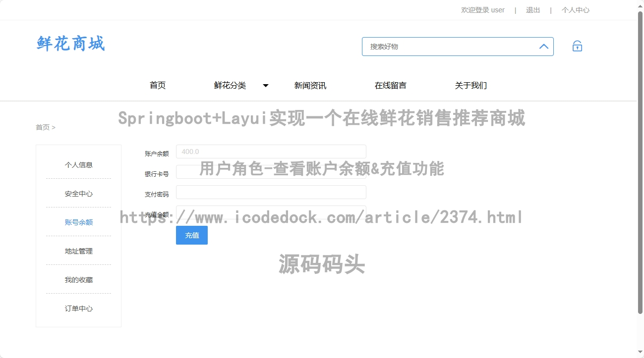Image resolution: width=644 pixels, height=358 pixels.
Task: Open 鲜花分类 menu item
Action: [x=230, y=85]
